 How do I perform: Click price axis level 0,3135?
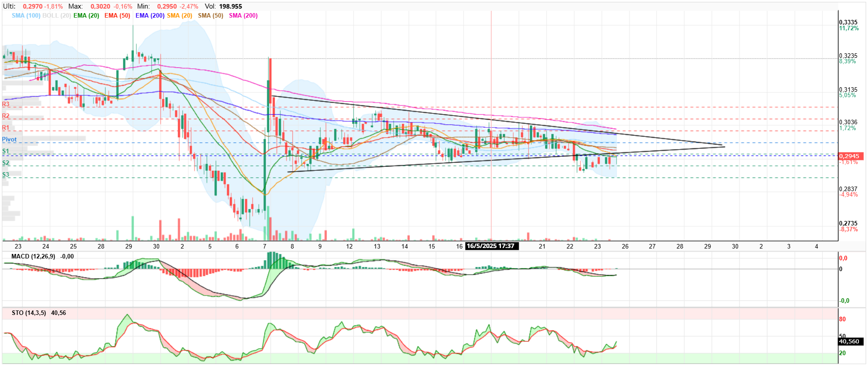849,90
